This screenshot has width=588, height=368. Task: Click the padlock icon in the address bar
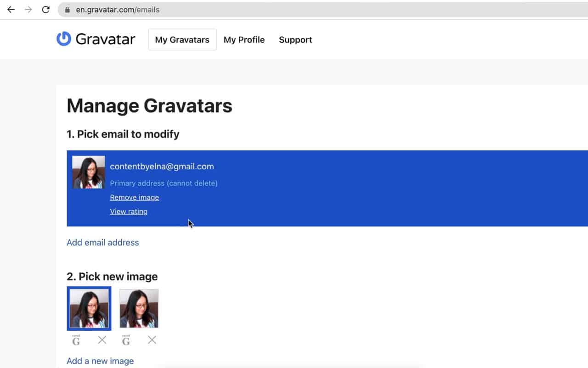point(67,9)
